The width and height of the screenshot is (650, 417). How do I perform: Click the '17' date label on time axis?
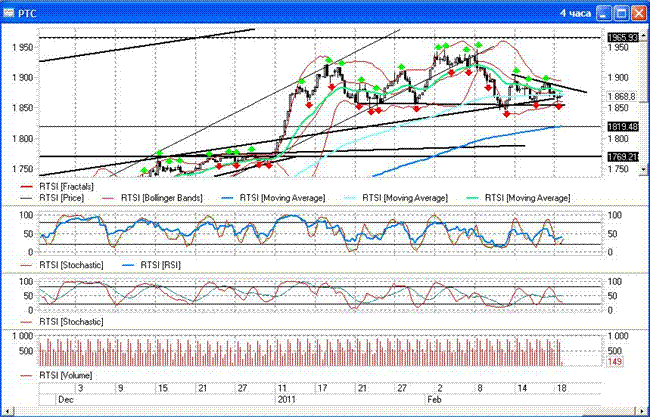coord(322,388)
